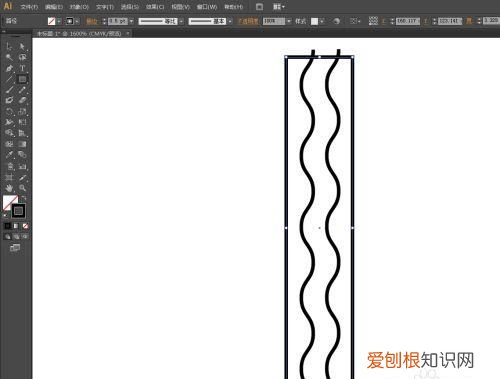This screenshot has width=500, height=379.
Task: Select the Perspective Grid tool
Action: click(x=22, y=133)
